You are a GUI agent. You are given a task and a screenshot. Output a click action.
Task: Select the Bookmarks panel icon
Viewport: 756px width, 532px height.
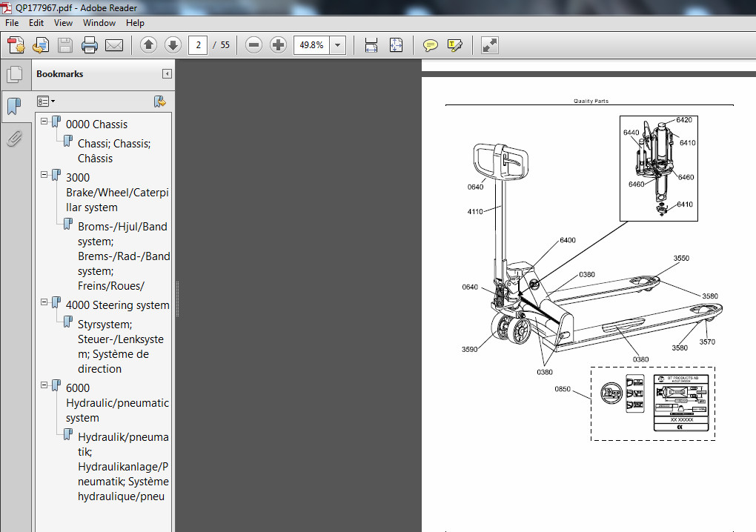pyautogui.click(x=15, y=105)
